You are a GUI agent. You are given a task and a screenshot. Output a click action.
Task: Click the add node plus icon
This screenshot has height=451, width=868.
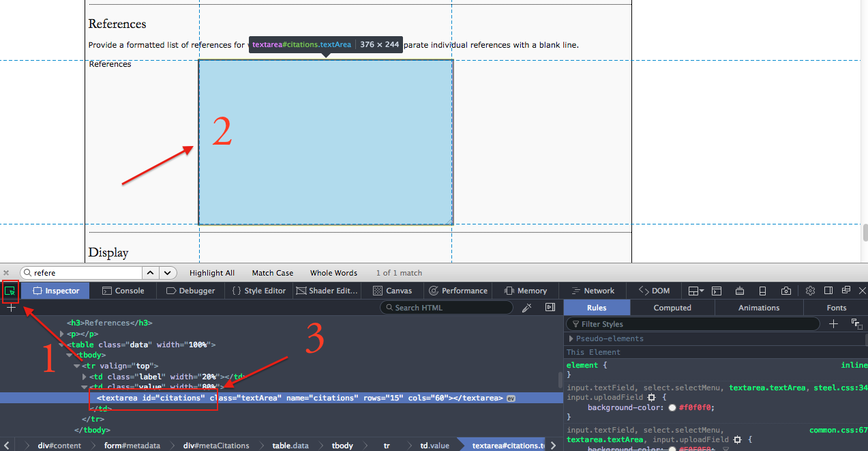point(11,308)
